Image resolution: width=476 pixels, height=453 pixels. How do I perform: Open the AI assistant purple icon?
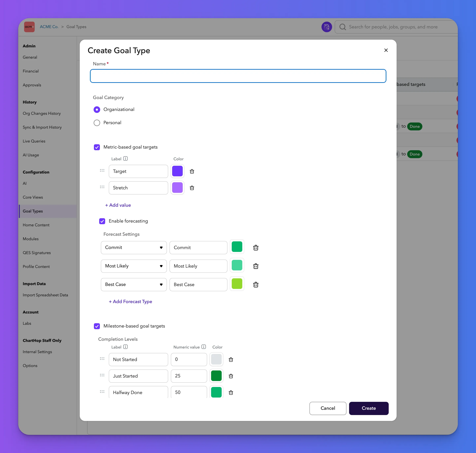pos(327,27)
